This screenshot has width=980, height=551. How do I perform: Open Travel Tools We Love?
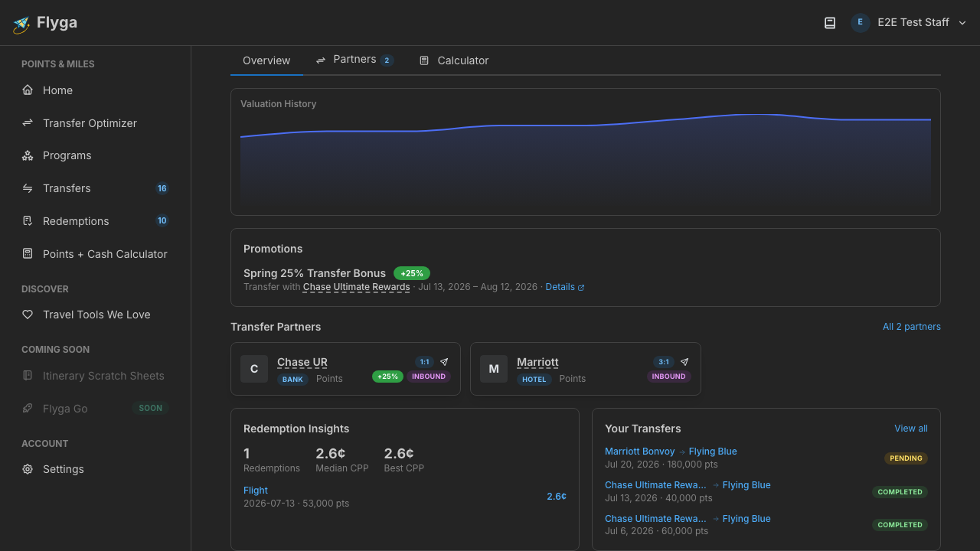[95, 315]
